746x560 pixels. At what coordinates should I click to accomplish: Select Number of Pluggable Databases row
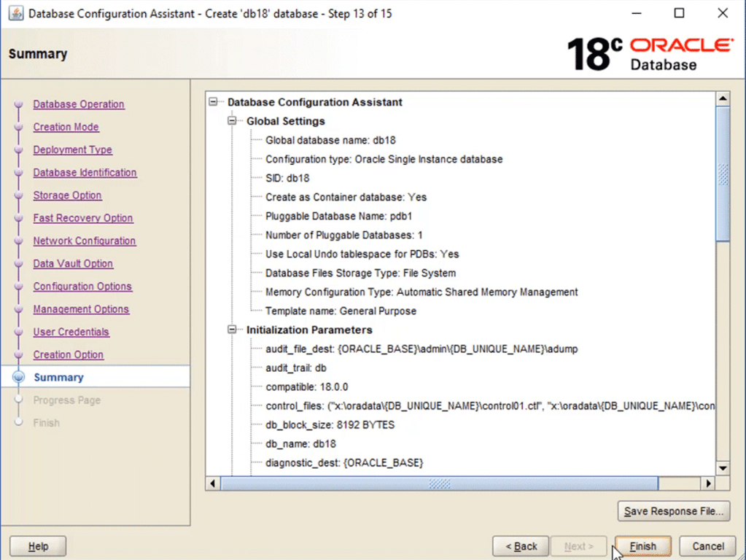coord(344,236)
